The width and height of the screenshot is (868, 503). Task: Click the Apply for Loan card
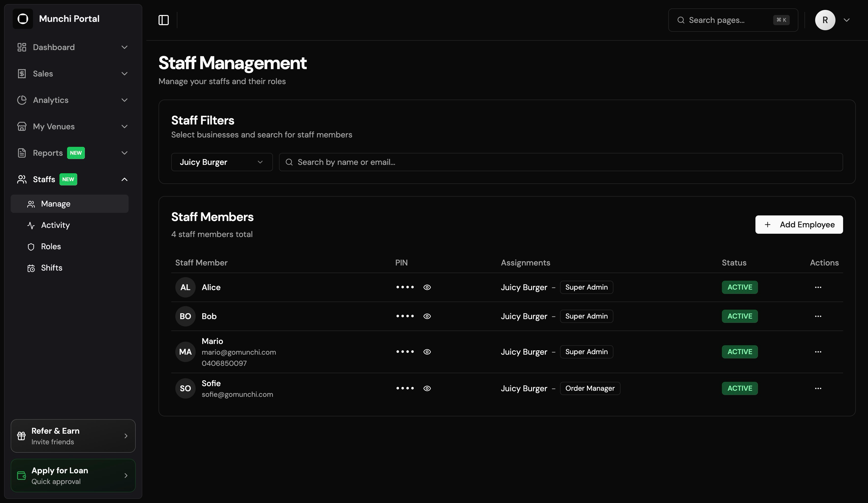pos(73,476)
